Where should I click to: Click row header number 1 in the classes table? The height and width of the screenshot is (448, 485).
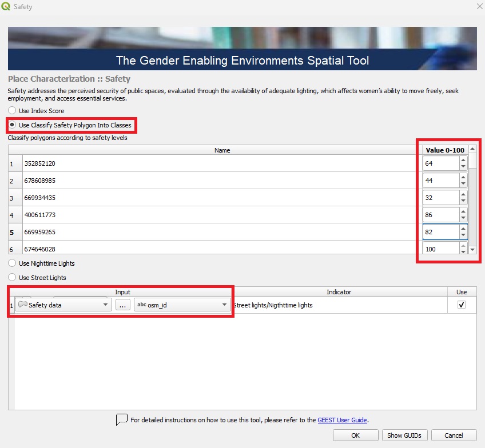click(x=15, y=163)
